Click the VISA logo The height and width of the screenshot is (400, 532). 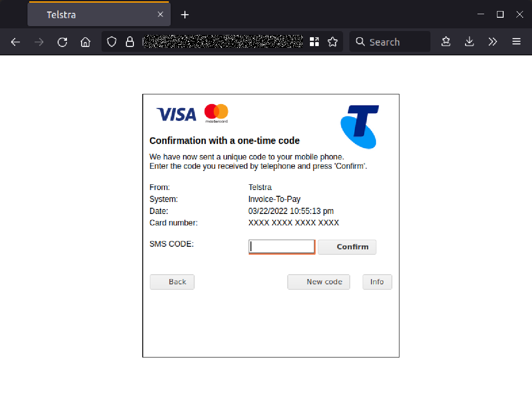(x=176, y=114)
